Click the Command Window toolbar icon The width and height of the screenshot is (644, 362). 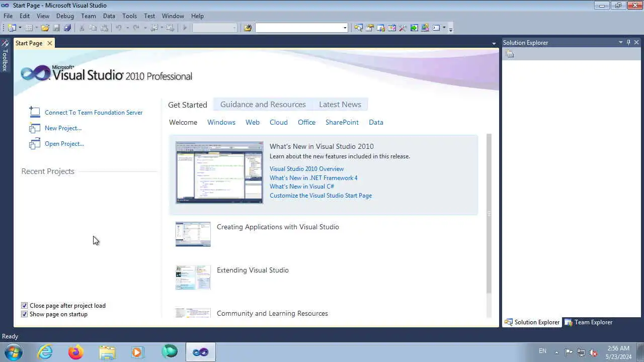[x=436, y=28]
